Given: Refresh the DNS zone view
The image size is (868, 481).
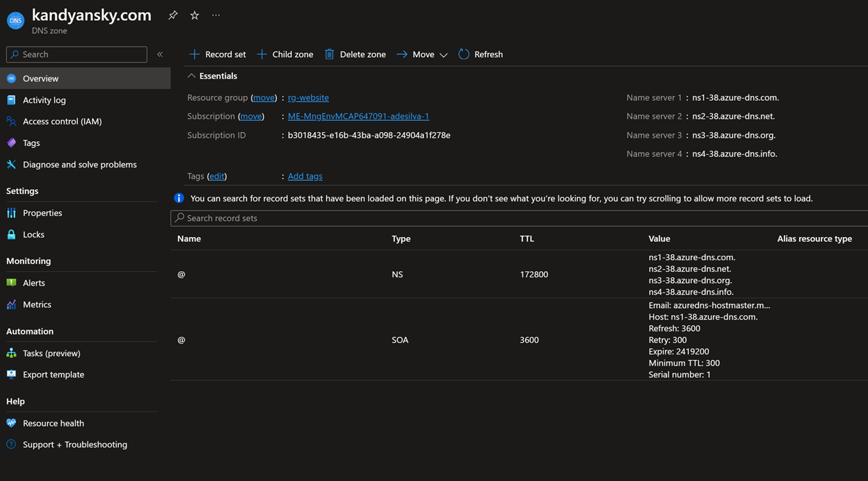Looking at the screenshot, I should click(481, 54).
